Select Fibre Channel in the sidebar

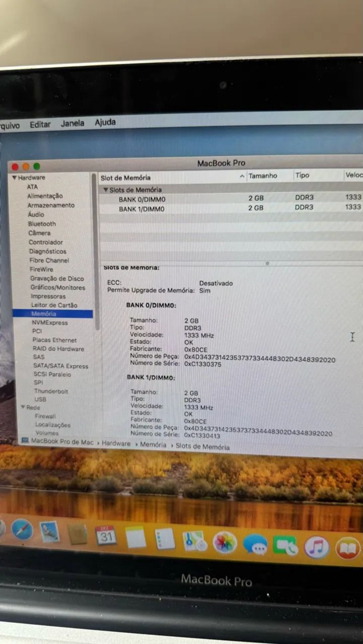[x=49, y=260]
